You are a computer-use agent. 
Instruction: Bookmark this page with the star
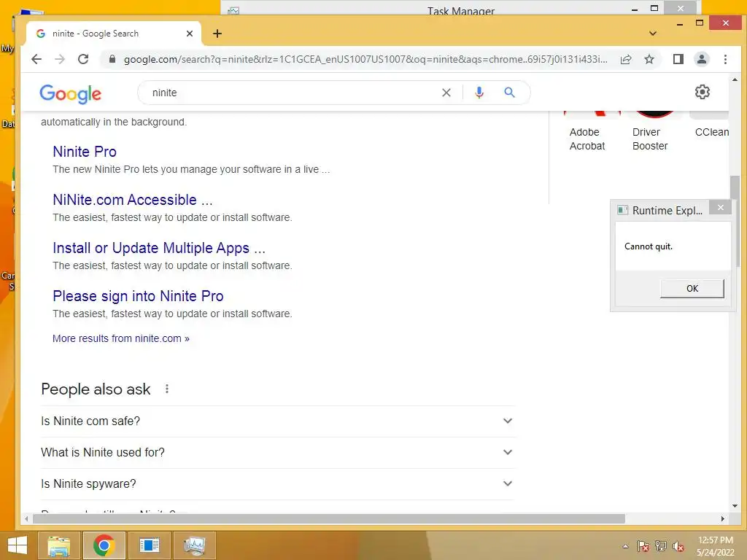649,59
